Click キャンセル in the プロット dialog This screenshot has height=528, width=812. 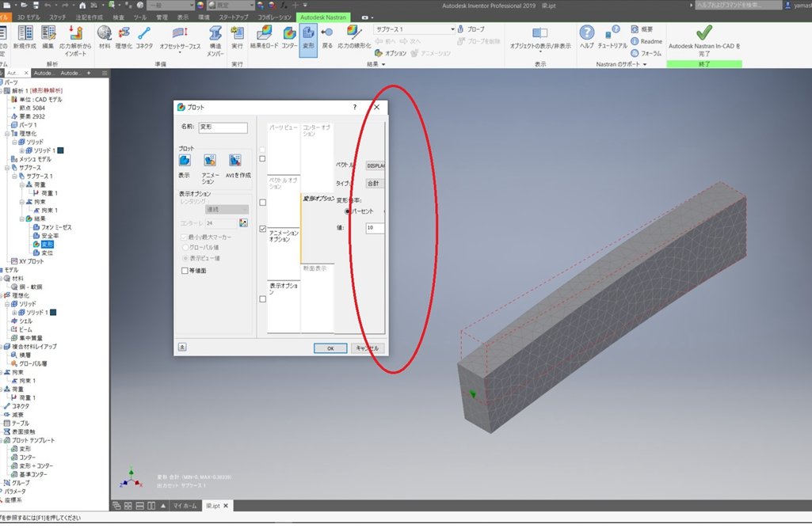point(367,348)
